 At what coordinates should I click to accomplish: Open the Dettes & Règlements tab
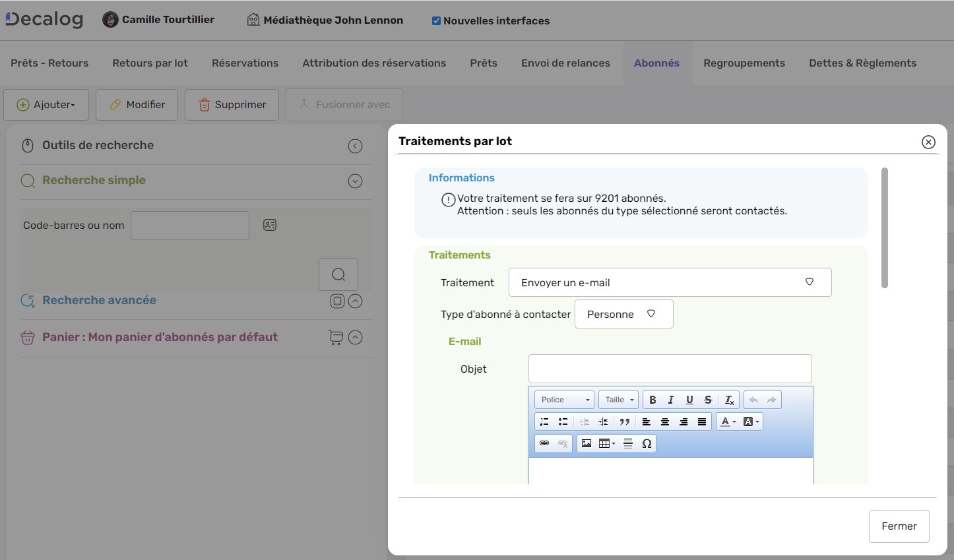click(x=863, y=63)
